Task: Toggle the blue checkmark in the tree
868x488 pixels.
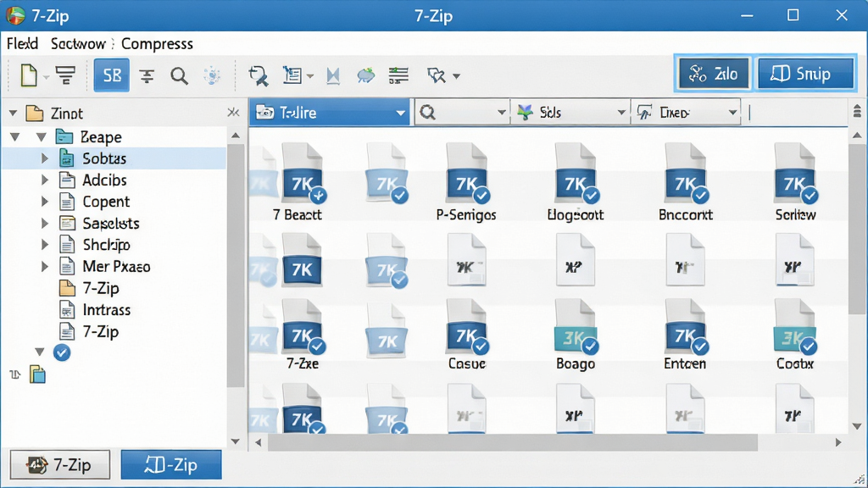Action: tap(61, 352)
